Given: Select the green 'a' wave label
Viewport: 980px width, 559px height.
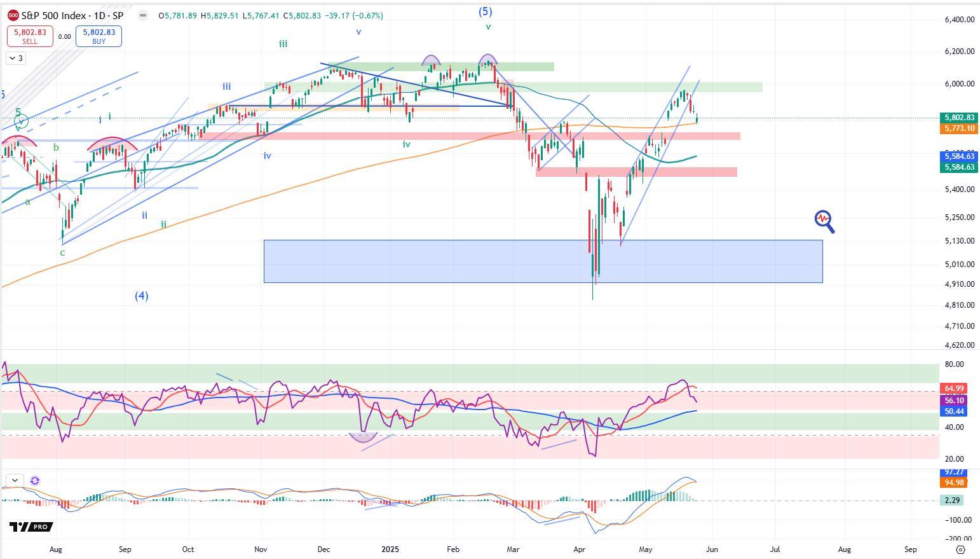Looking at the screenshot, I should 27,202.
